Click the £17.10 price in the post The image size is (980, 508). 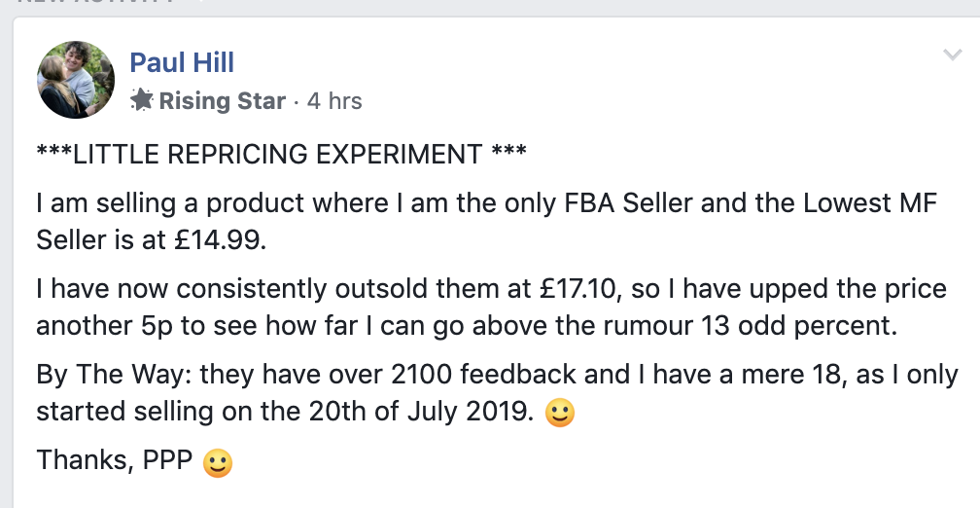[x=577, y=290]
